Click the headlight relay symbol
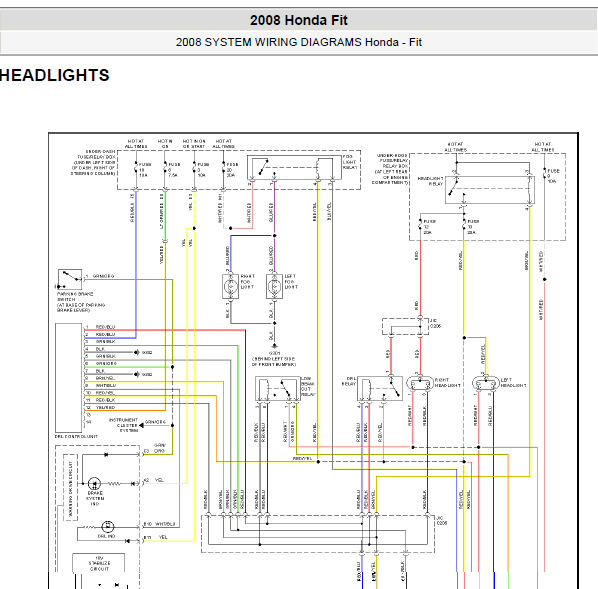 (490, 190)
